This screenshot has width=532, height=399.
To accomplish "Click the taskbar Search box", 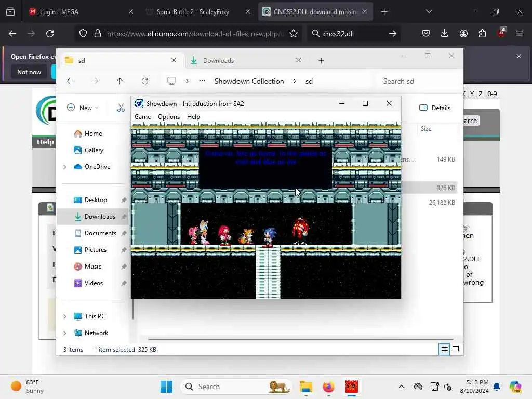I will tap(236, 387).
